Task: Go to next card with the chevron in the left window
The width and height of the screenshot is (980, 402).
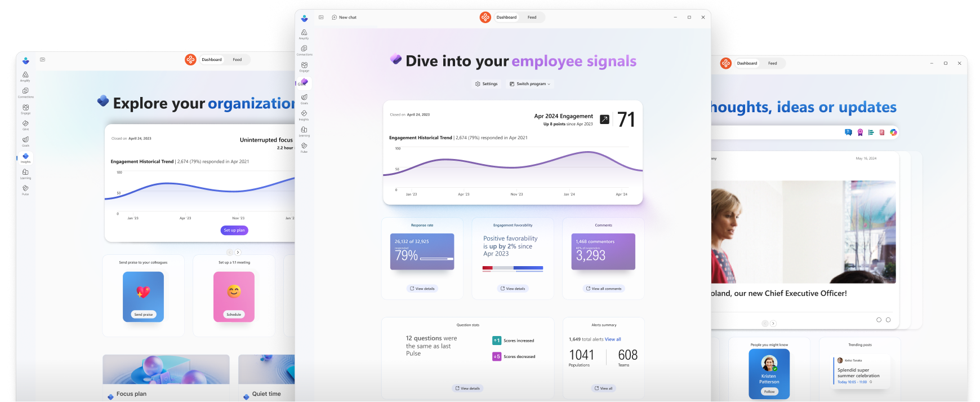Action: click(238, 252)
